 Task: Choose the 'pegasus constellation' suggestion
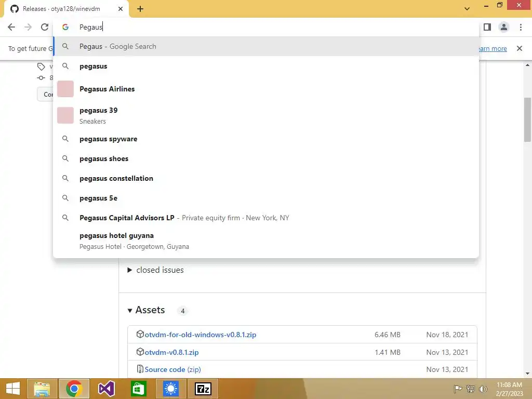pyautogui.click(x=267, y=179)
